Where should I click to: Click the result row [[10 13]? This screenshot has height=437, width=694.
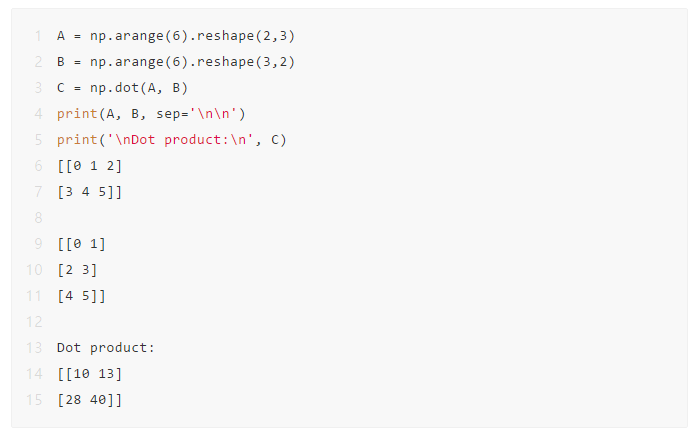(89, 374)
